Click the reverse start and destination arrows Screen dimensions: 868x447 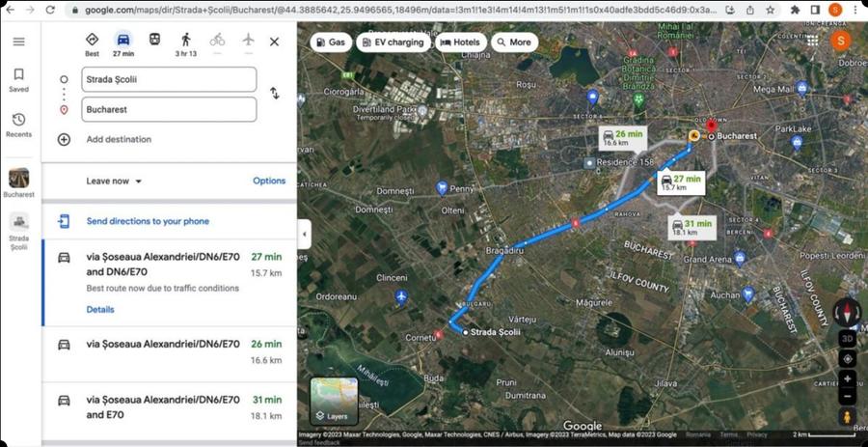(274, 94)
